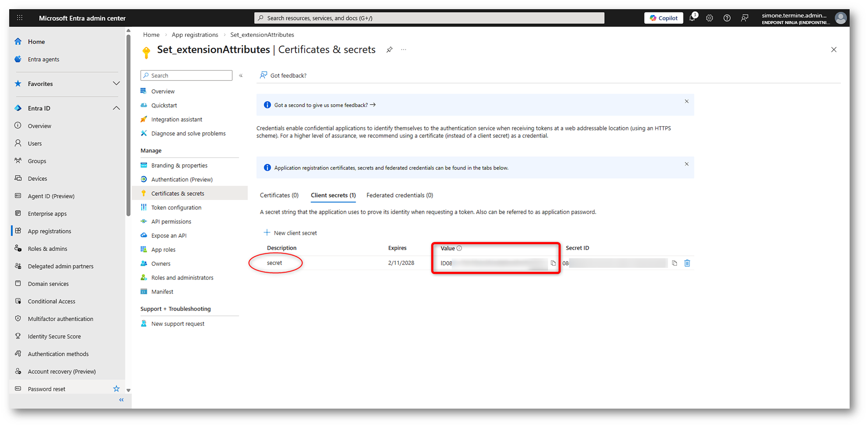Delete the client secret with the trash icon
Image resolution: width=868 pixels, height=427 pixels.
tap(687, 263)
